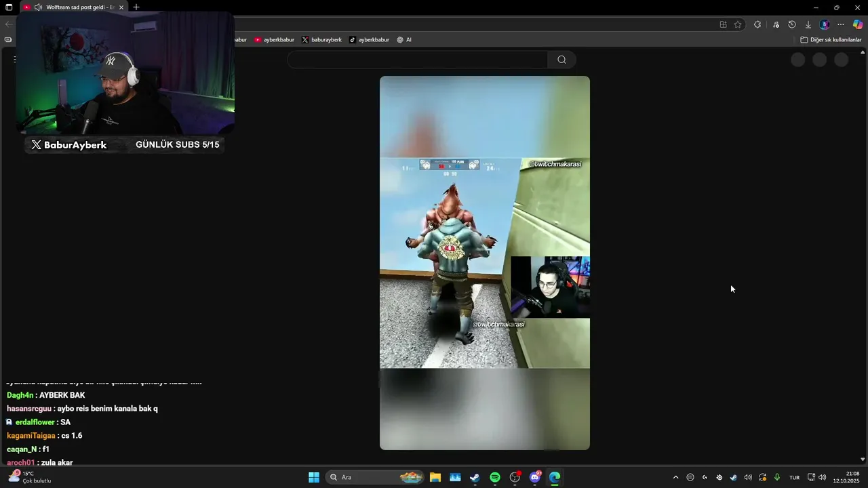Click AYBERK BAK chat message
Image resolution: width=868 pixels, height=488 pixels.
click(46, 395)
